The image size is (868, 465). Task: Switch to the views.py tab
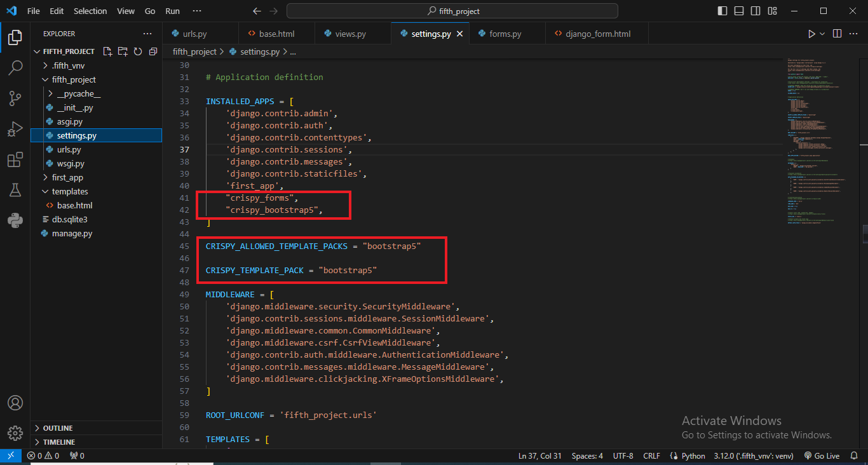[353, 34]
